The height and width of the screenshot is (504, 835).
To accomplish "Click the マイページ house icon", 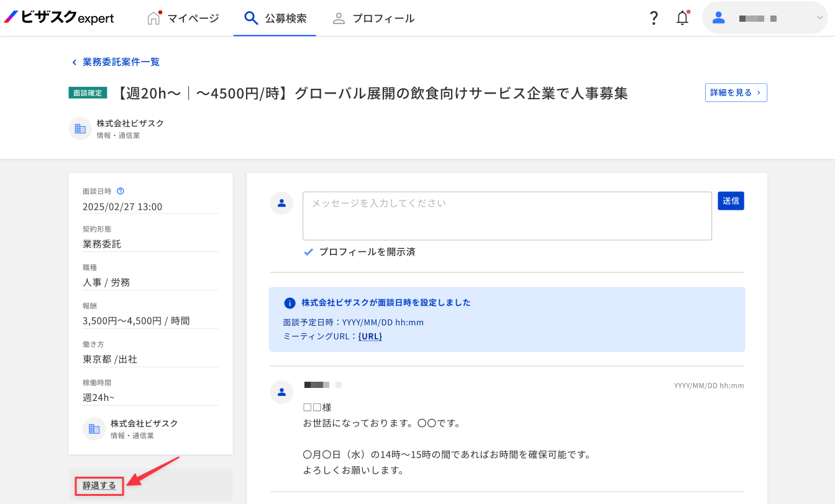I will point(153,18).
